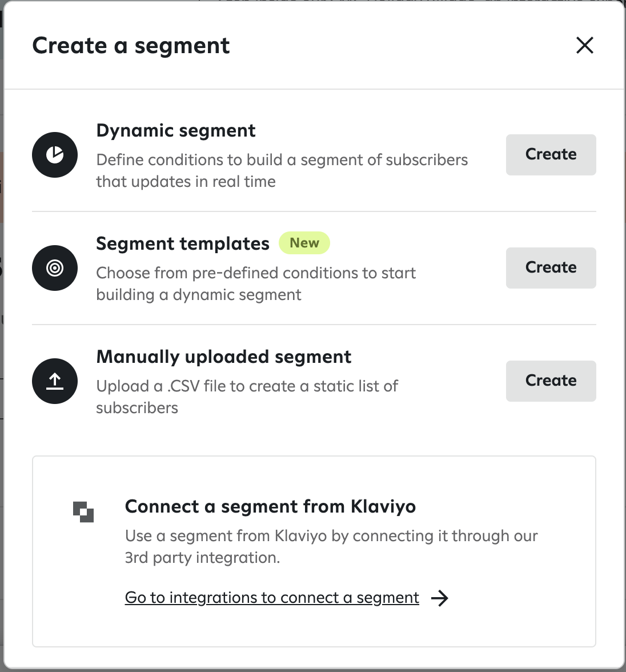
Task: Click the Segment templates heading
Action: coord(182,243)
